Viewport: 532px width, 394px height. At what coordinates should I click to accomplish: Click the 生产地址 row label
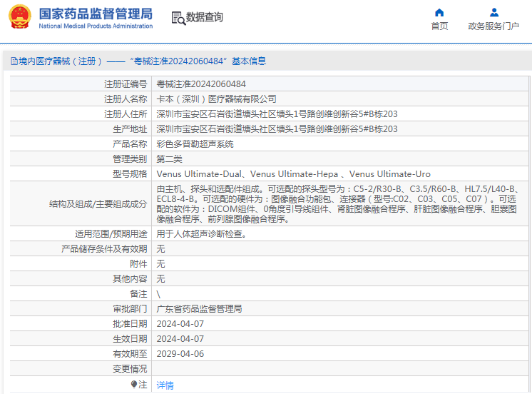point(130,128)
